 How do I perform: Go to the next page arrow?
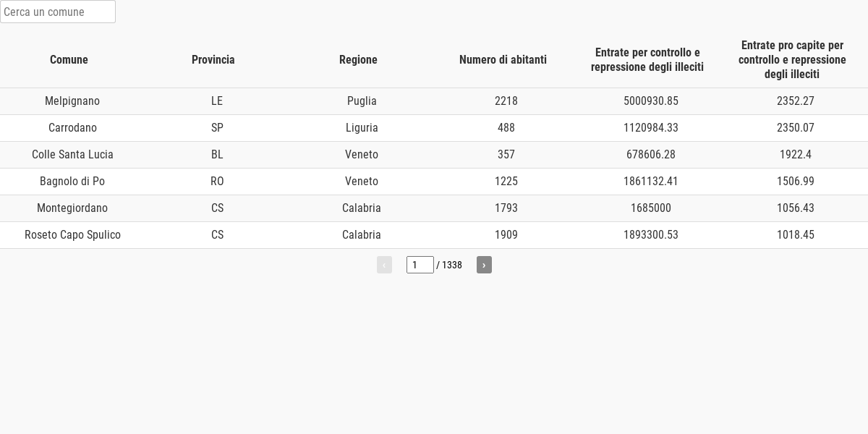484,265
